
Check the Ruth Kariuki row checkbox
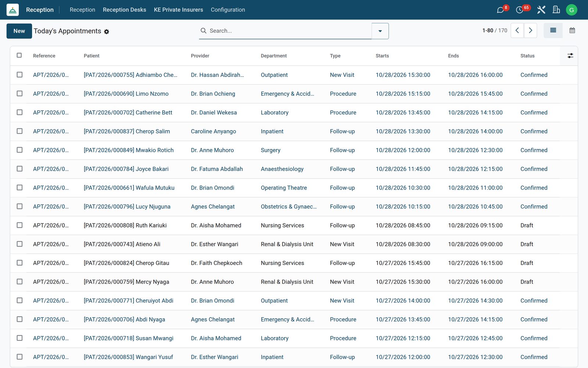pyautogui.click(x=19, y=225)
